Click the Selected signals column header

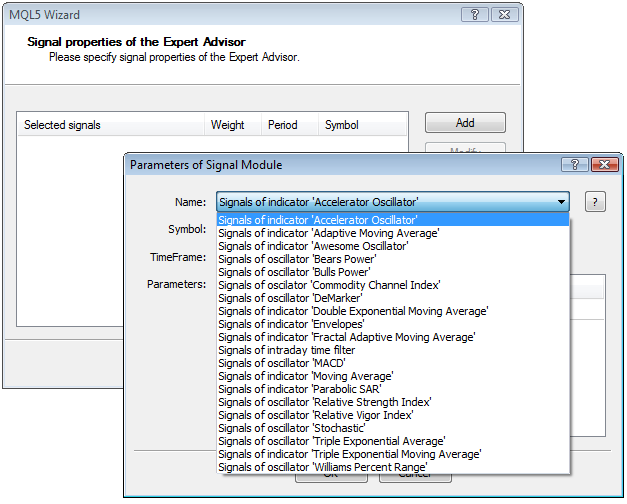(111, 125)
